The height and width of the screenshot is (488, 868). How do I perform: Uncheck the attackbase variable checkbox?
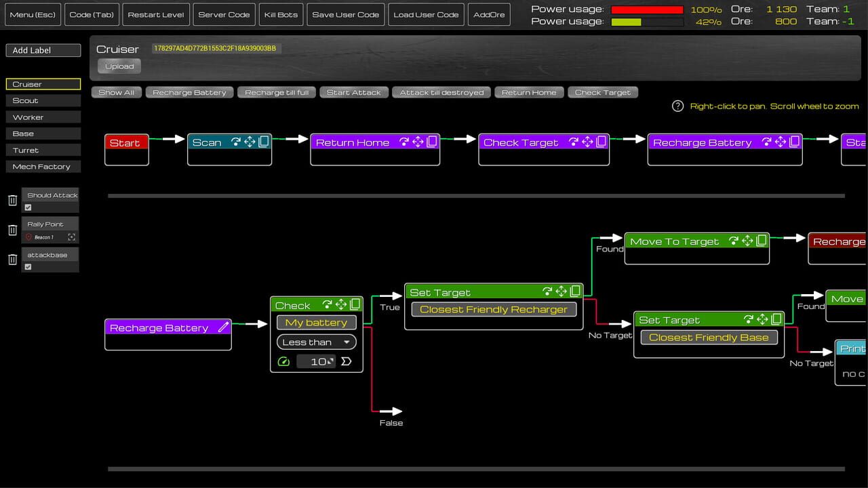28,266
